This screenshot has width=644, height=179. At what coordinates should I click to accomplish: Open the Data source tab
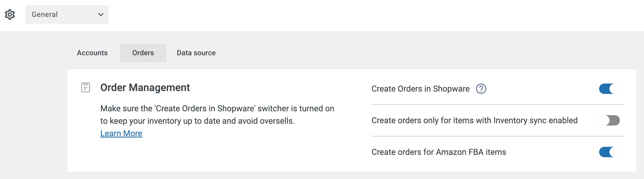click(196, 53)
